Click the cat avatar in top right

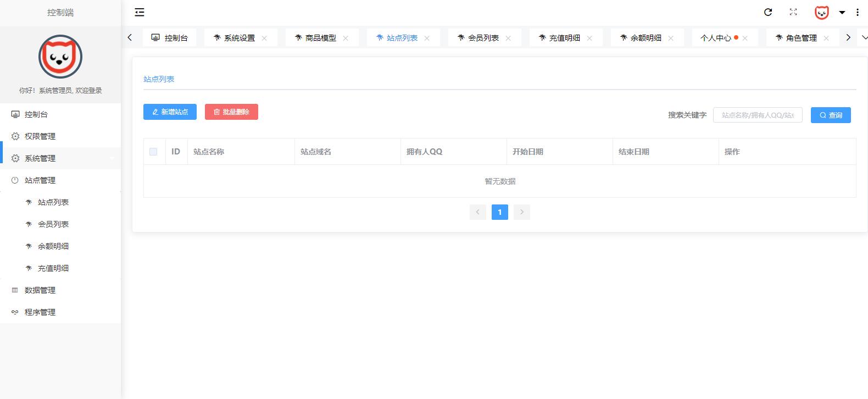[x=821, y=12]
